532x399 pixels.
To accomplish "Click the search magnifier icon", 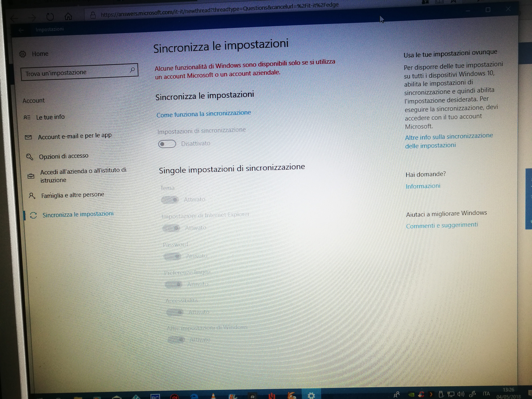I will click(132, 70).
